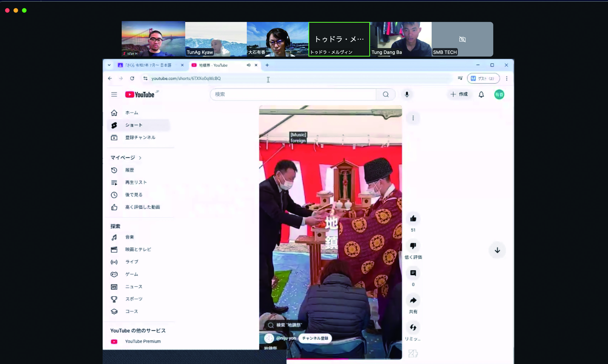Expand the マイページ section chevron
This screenshot has width=608, height=364.
(x=140, y=158)
